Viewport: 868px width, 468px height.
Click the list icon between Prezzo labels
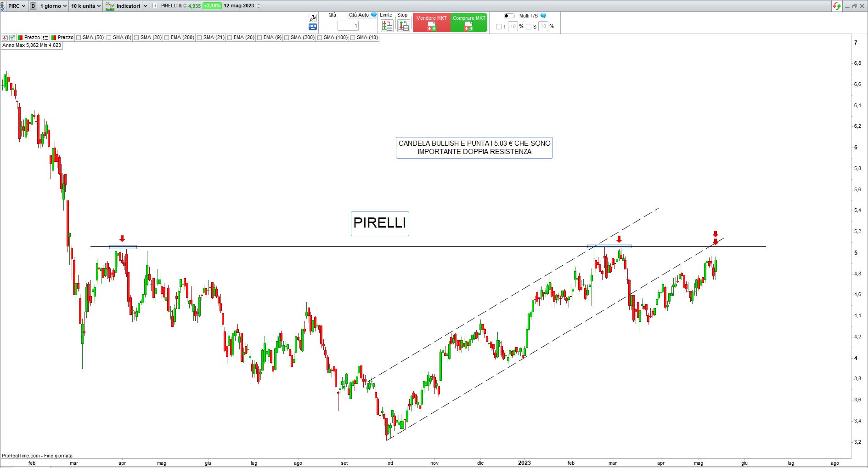click(x=45, y=38)
